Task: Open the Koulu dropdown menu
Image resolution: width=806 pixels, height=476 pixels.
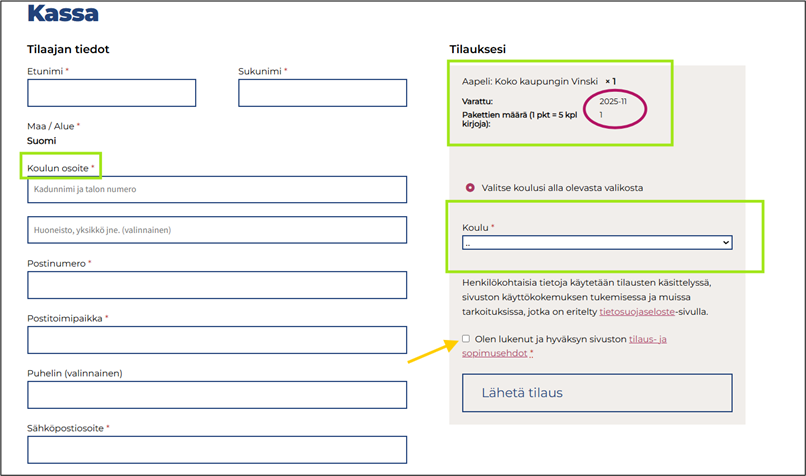Action: coord(597,242)
